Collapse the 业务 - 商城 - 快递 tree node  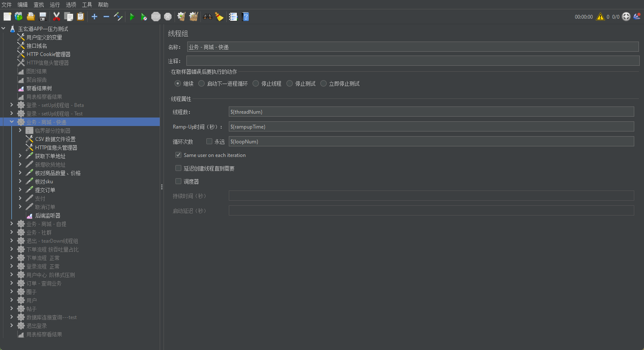pos(12,122)
